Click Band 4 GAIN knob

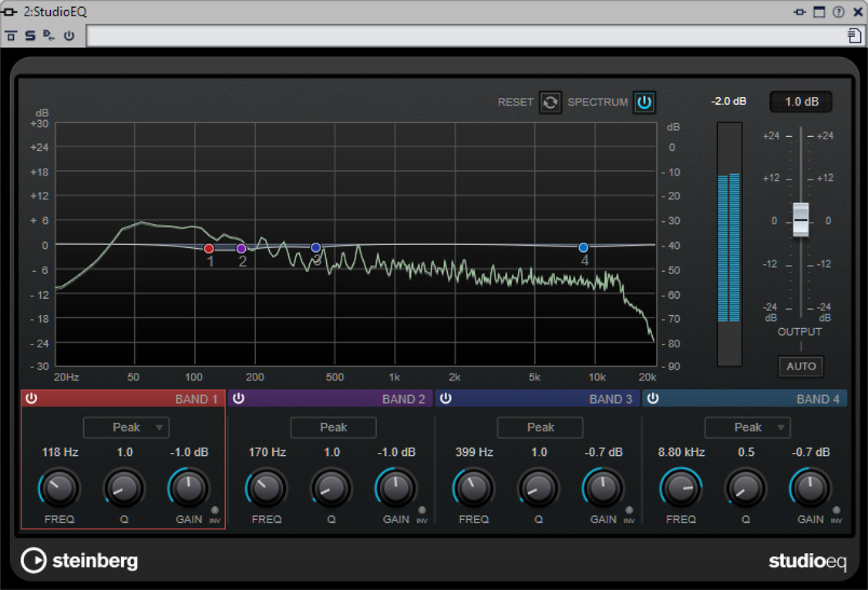tap(810, 488)
